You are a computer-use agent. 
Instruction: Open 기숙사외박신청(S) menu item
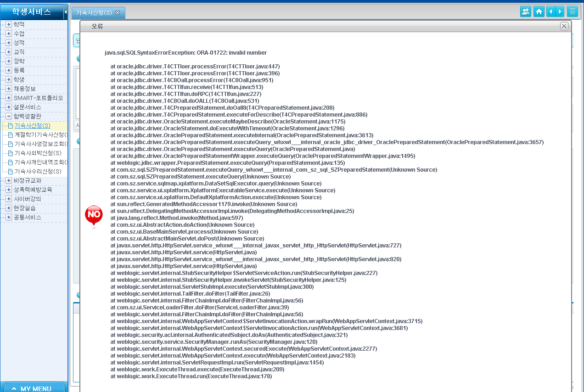point(38,153)
